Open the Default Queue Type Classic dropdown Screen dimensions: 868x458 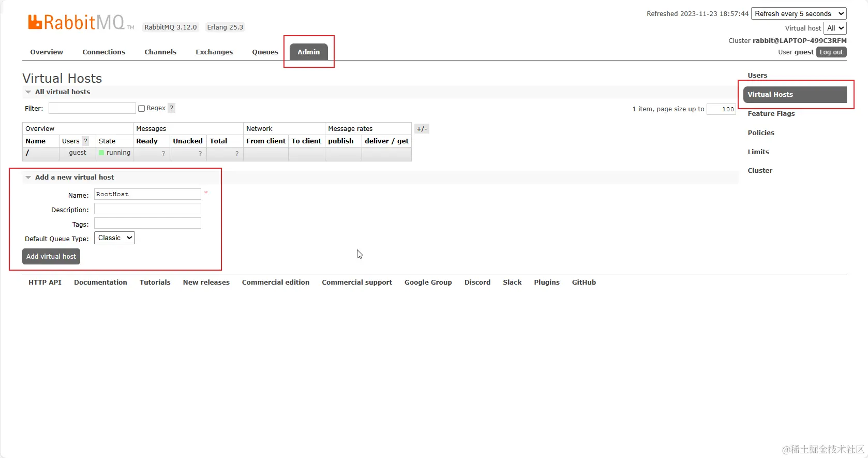click(x=114, y=238)
